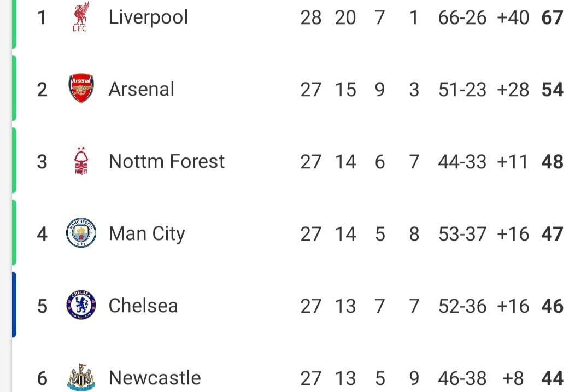
Task: Click the Liverpool club crest
Action: tap(81, 17)
